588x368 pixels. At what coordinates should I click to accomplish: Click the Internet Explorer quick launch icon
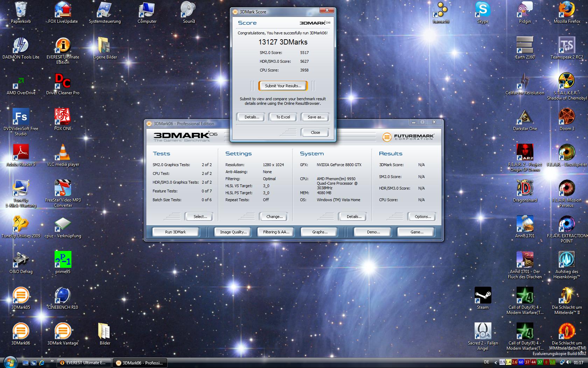(42, 363)
